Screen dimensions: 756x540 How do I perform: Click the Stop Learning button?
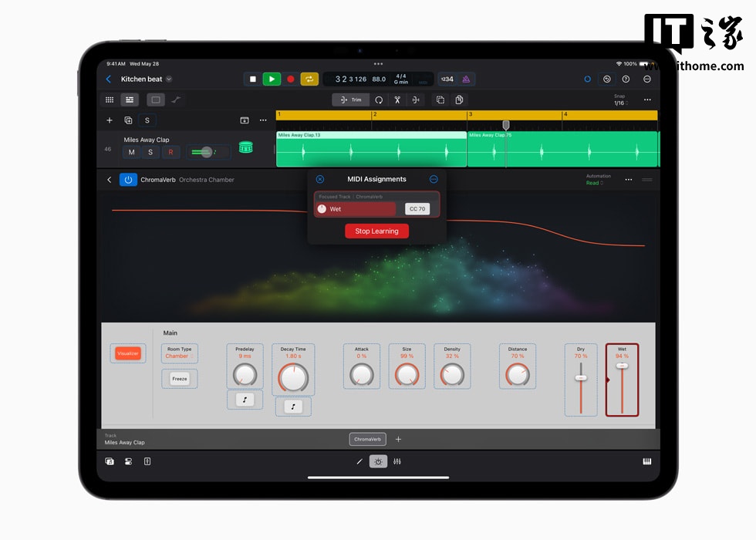pyautogui.click(x=376, y=231)
